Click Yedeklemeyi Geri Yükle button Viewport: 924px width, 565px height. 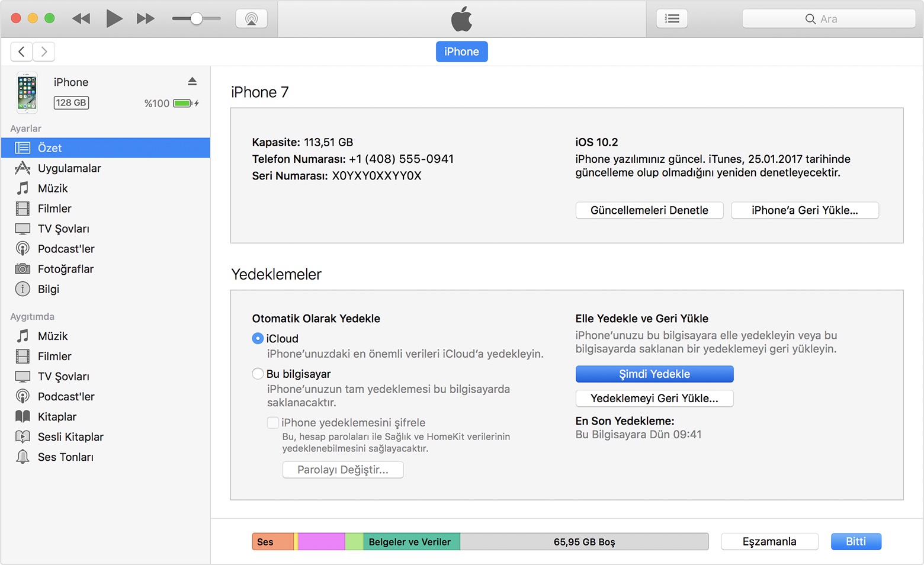(654, 398)
